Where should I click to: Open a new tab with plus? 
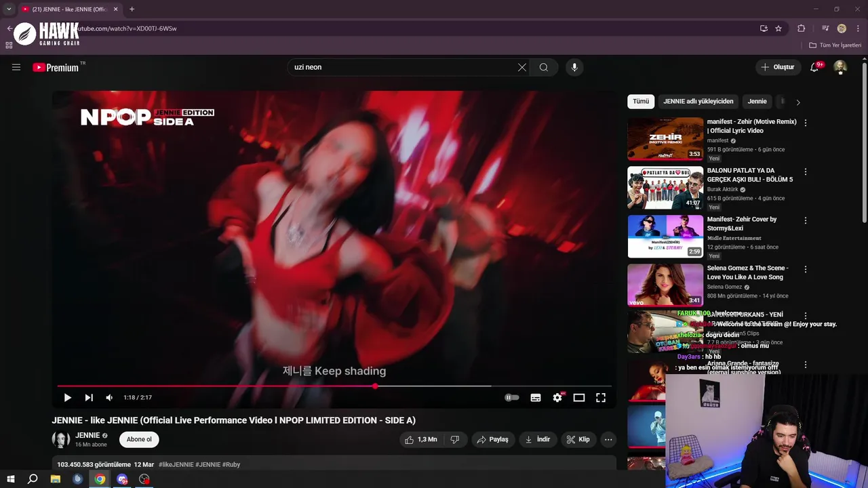(132, 9)
